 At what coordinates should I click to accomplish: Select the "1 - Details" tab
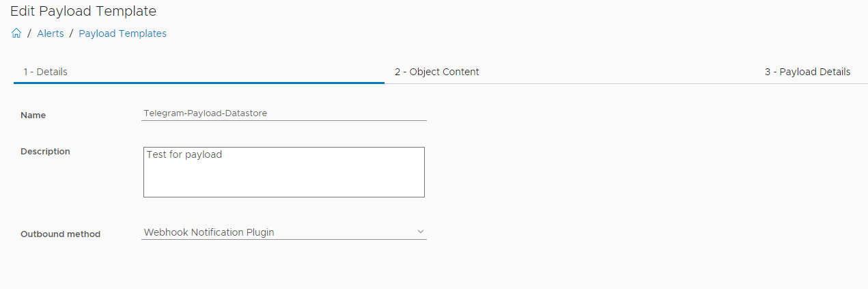pyautogui.click(x=45, y=72)
